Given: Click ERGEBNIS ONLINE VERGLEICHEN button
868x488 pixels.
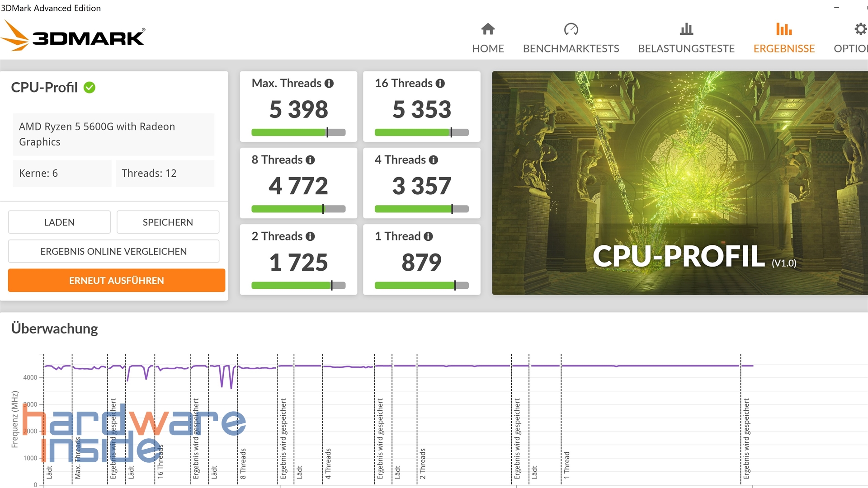Looking at the screenshot, I should tap(113, 251).
